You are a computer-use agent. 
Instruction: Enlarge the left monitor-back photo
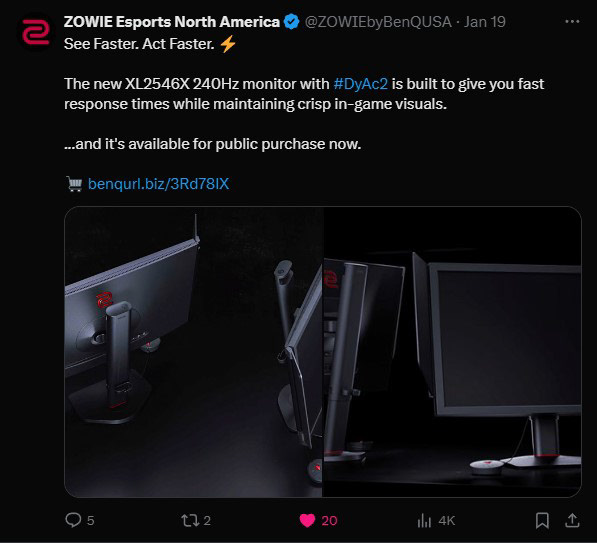tap(193, 352)
